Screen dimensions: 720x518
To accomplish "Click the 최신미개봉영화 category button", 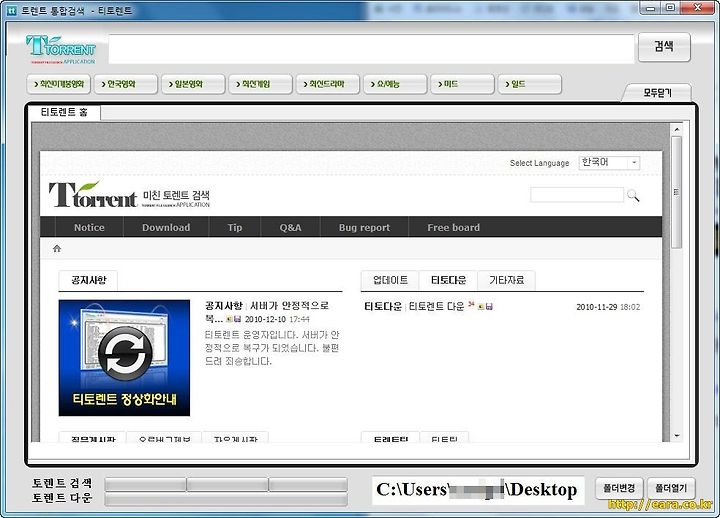I will pos(59,84).
